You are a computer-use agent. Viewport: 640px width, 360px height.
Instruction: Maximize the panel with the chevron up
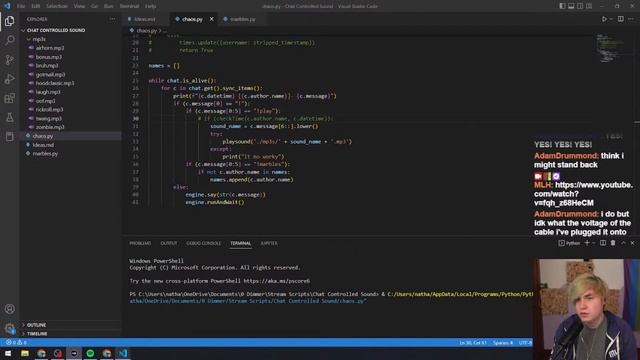click(623, 243)
